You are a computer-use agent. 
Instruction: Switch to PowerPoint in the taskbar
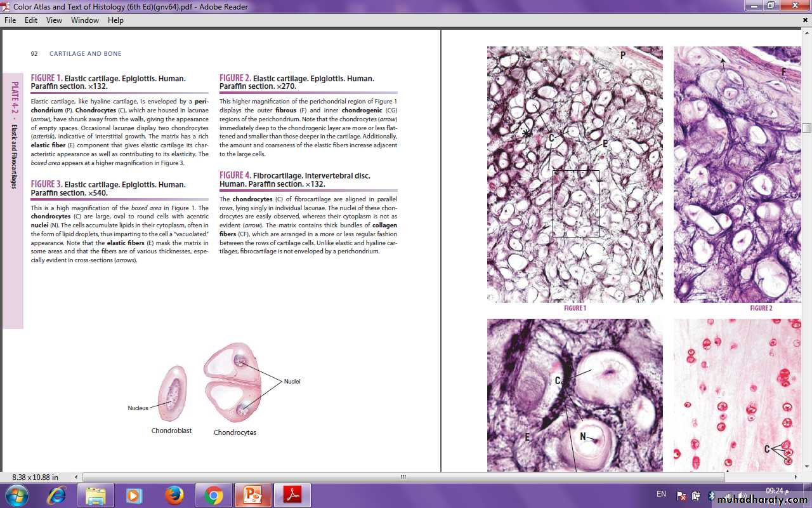(252, 495)
